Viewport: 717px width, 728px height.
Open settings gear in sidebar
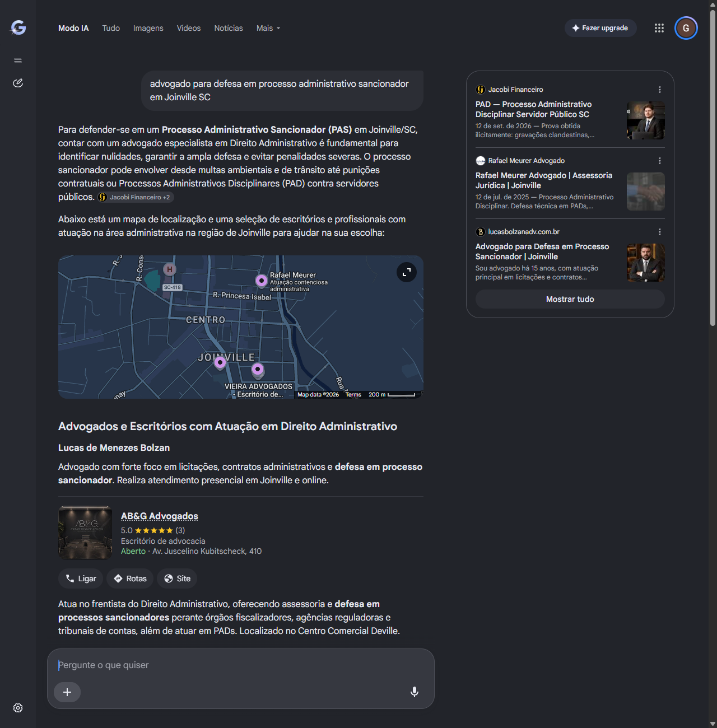coord(18,708)
